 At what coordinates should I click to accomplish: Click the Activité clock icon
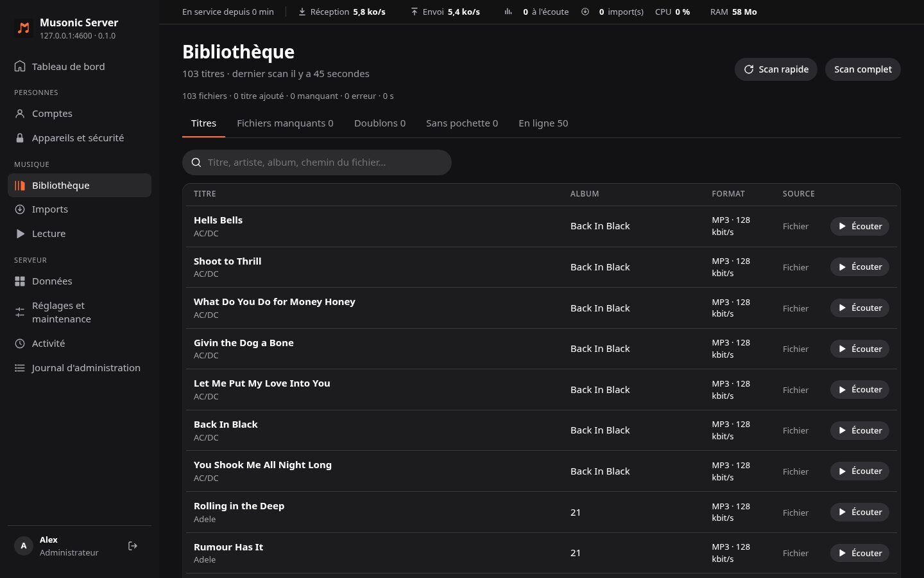tap(20, 344)
